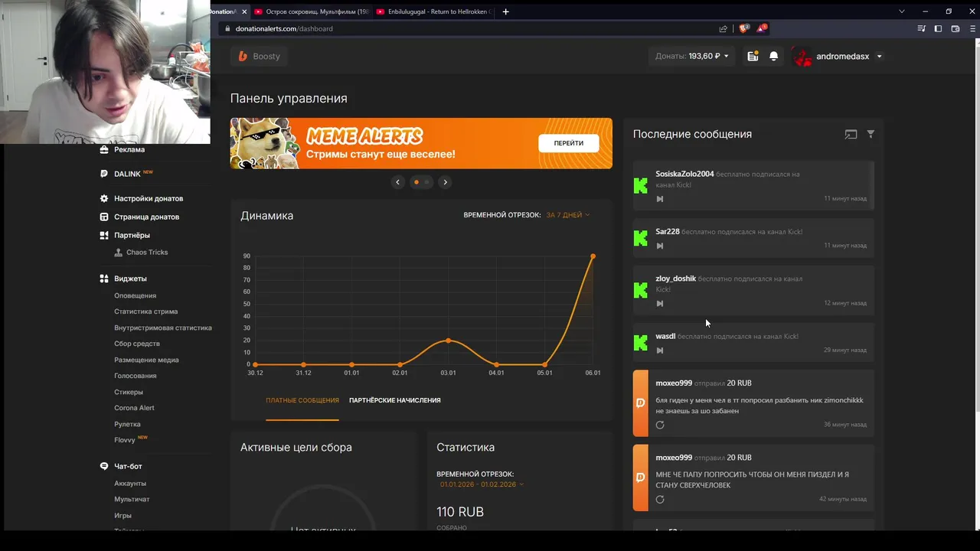Switch to Остров сокровищ YouTube browser tab

(312, 11)
